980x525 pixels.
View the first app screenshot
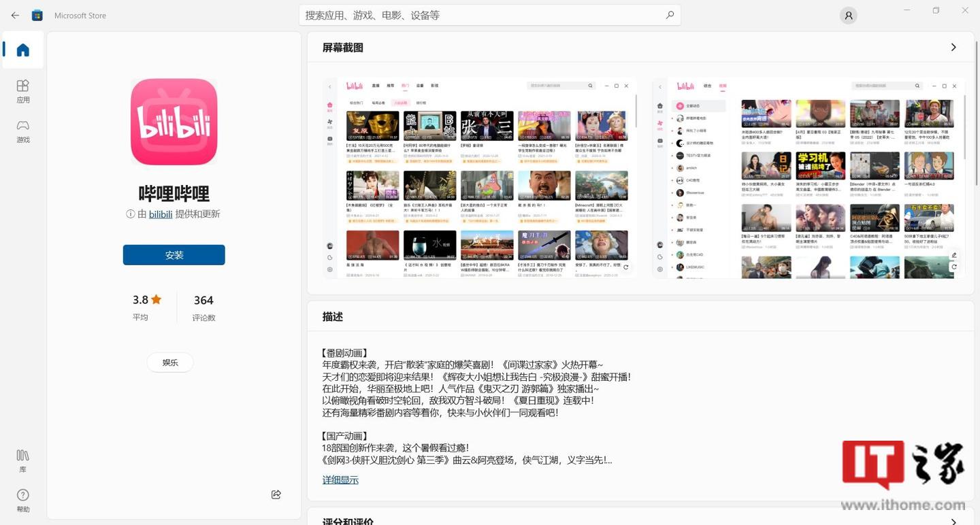tap(478, 178)
